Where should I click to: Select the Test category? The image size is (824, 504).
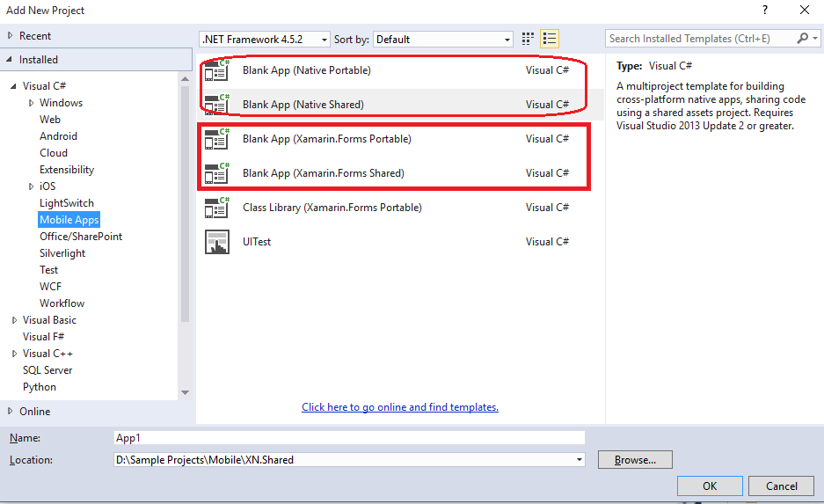pyautogui.click(x=49, y=270)
